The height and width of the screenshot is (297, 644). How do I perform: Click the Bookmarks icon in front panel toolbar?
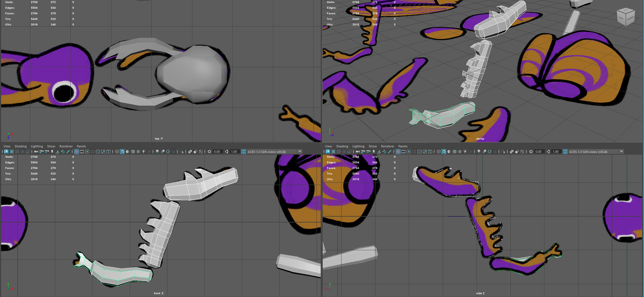point(52,152)
